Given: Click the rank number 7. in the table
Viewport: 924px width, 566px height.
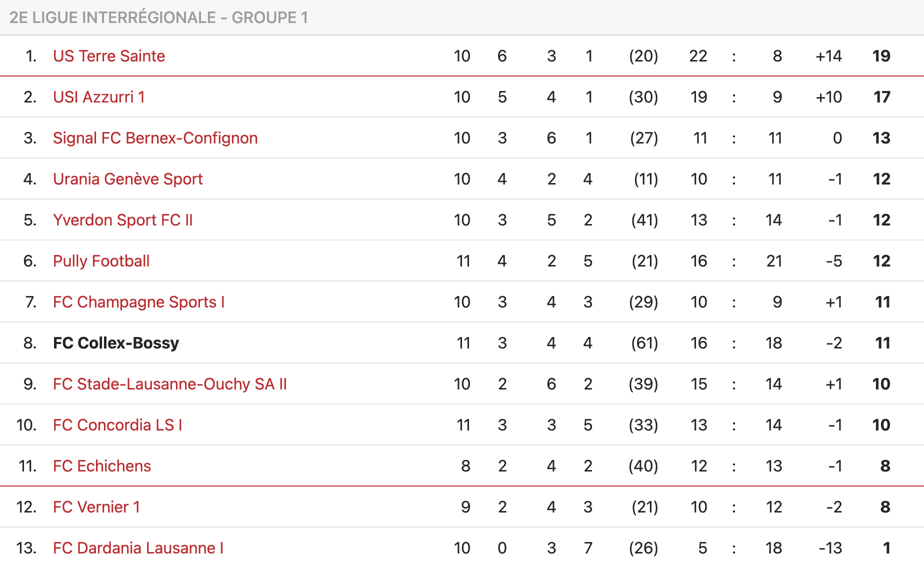Looking at the screenshot, I should [30, 302].
